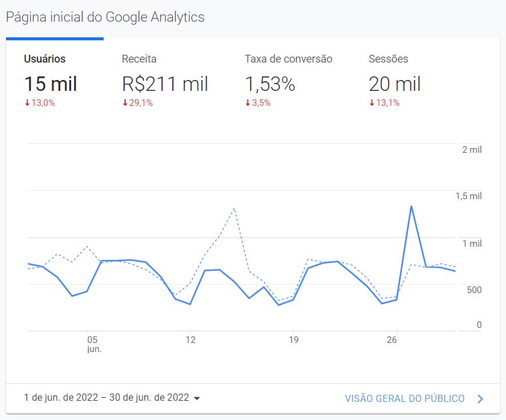Click the red decline arrow under Usuários
Viewport: 506px width, 420px height.
click(25, 103)
